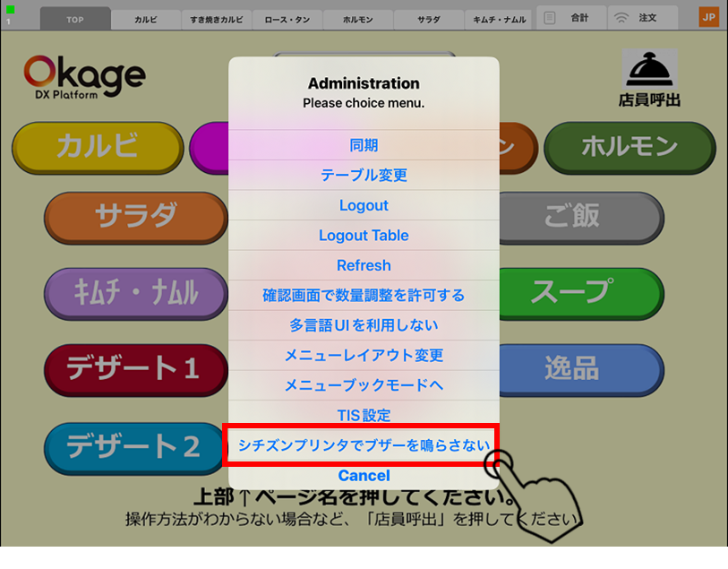Select Logout Table option

click(364, 235)
